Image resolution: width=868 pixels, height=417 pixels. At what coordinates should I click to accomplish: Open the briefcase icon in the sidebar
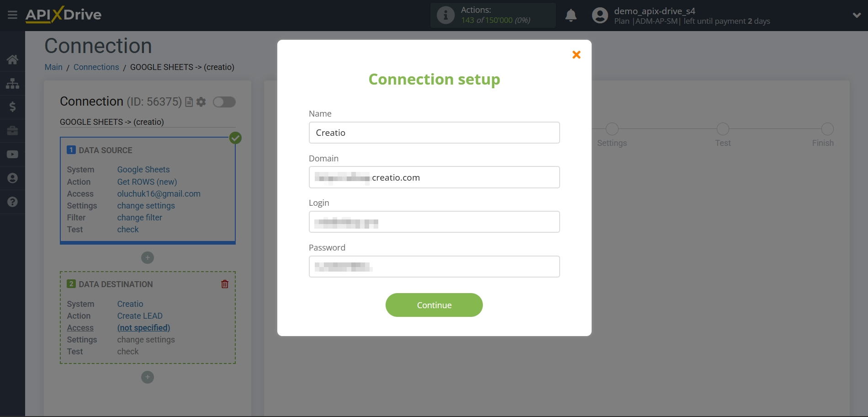pos(12,131)
